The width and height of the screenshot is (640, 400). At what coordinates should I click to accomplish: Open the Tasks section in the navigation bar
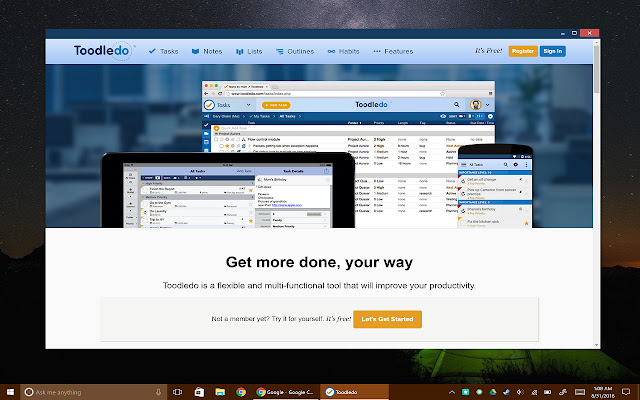click(x=163, y=51)
